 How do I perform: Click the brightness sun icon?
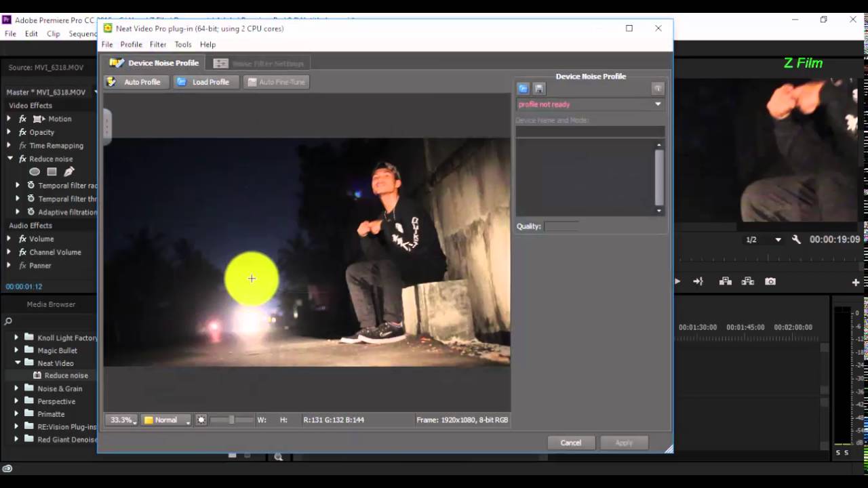[x=201, y=420]
